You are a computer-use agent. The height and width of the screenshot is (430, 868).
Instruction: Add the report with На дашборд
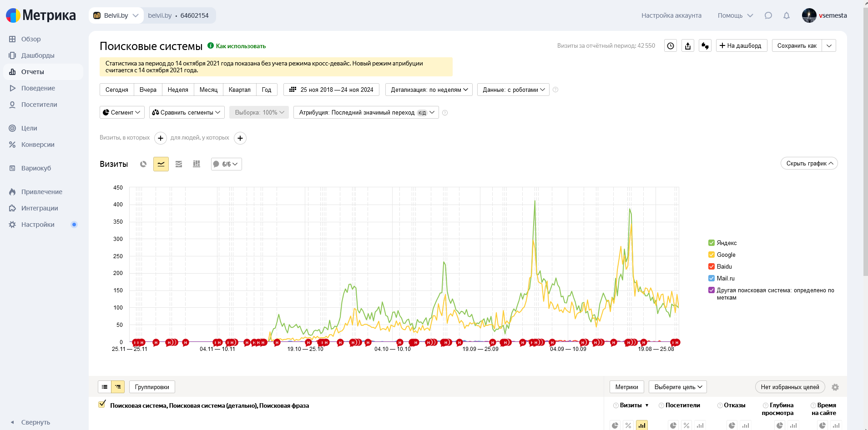point(742,45)
